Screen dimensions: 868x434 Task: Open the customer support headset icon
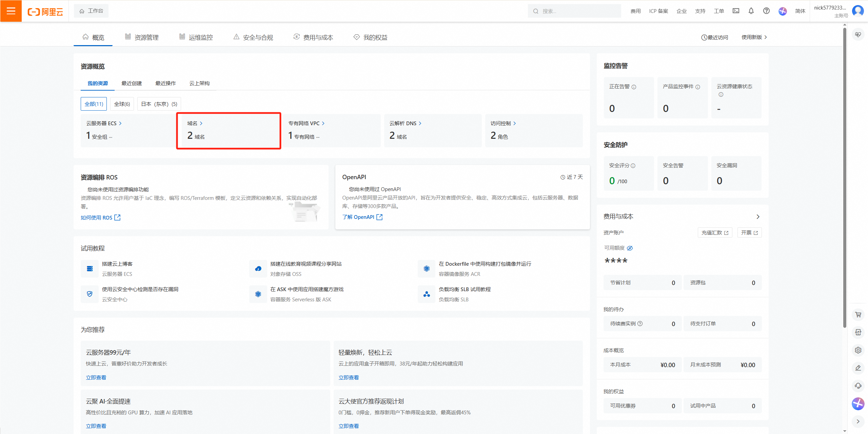tap(858, 386)
